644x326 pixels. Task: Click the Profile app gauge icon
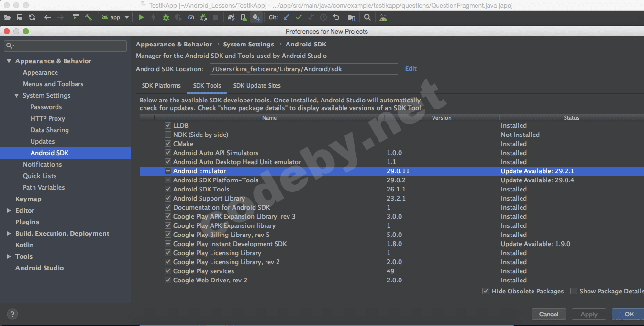pyautogui.click(x=191, y=17)
